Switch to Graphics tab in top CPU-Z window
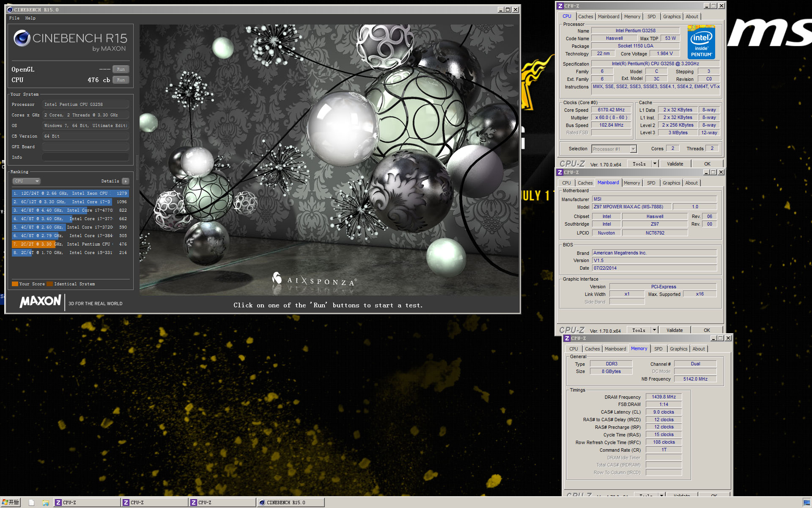Viewport: 812px width, 508px height. click(x=672, y=17)
